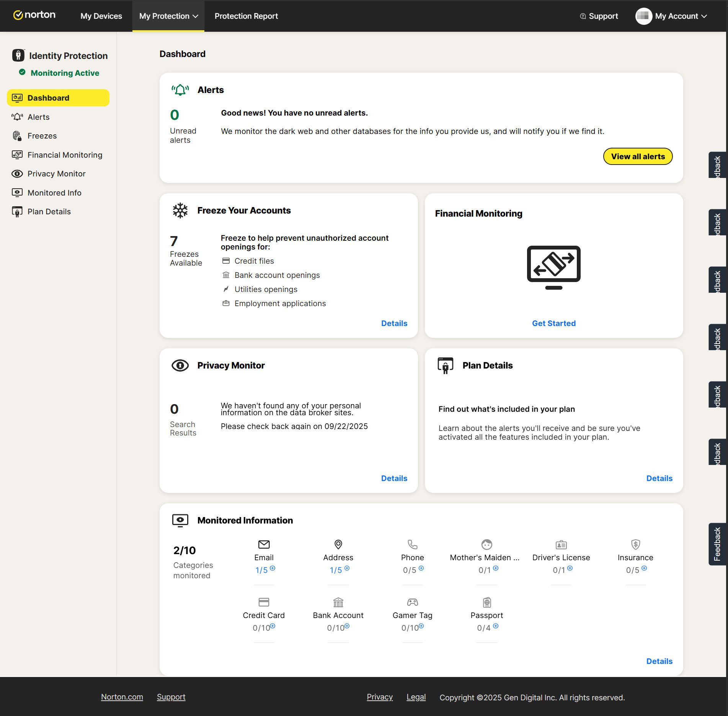Click the Bank Account building icon
728x716 pixels.
pos(338,602)
